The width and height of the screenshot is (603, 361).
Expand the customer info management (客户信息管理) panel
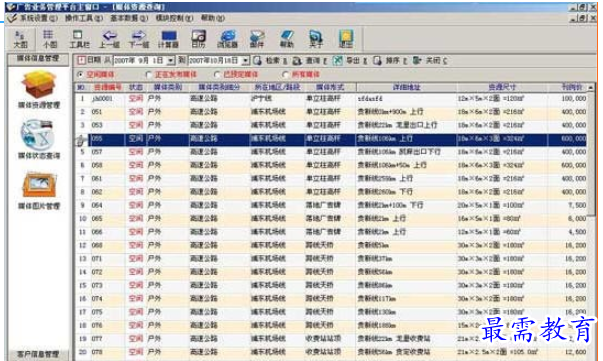click(38, 354)
